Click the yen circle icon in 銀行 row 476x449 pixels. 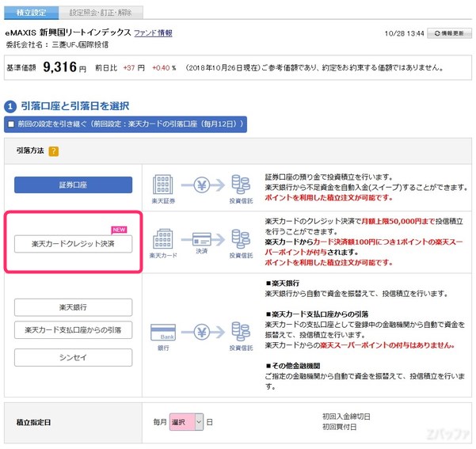pos(202,332)
